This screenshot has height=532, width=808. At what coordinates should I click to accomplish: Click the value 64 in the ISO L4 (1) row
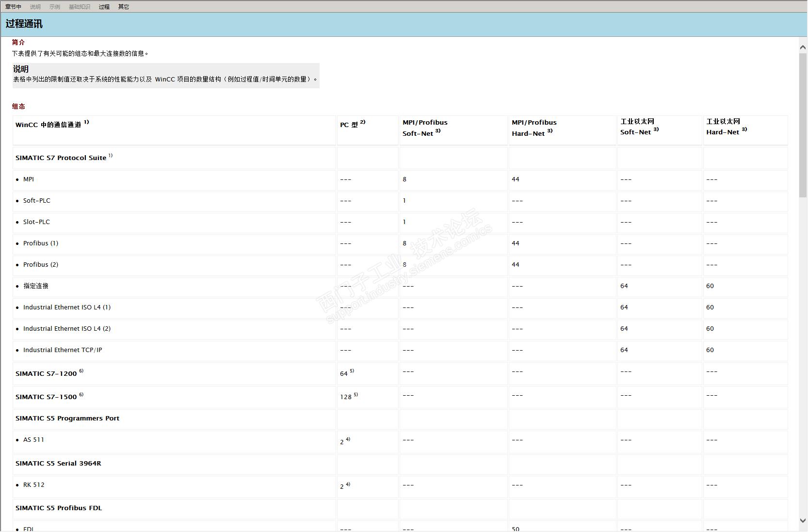tap(624, 307)
